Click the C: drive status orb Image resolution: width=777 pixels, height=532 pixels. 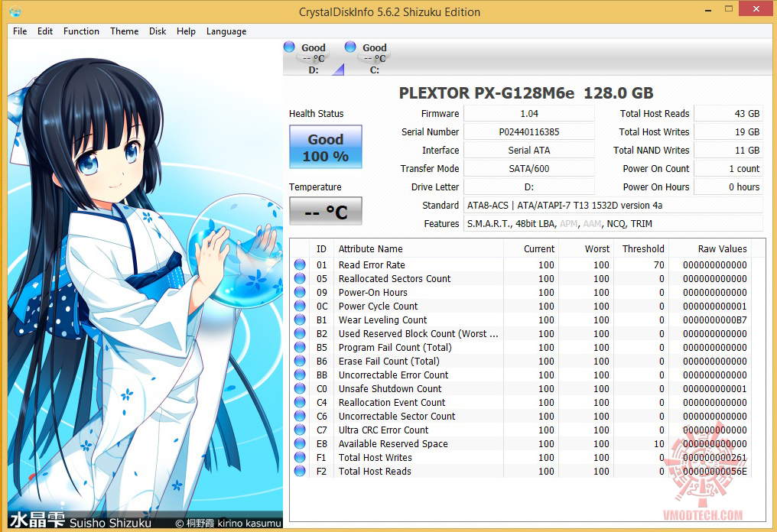350,47
